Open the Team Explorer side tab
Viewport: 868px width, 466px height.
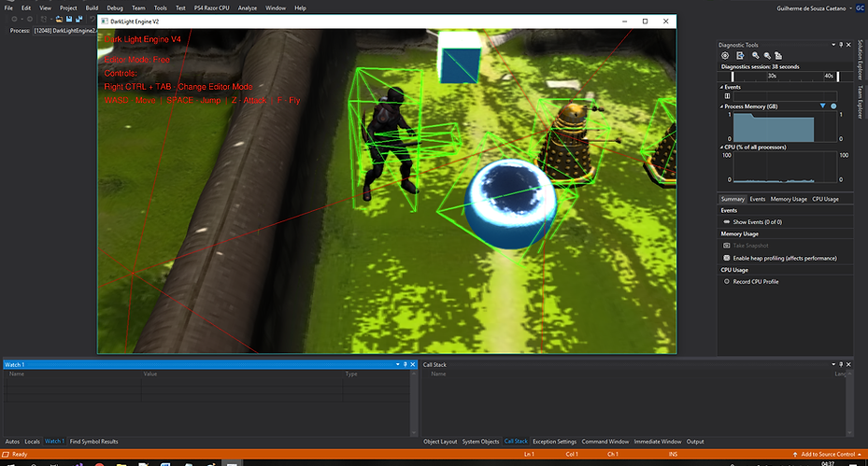coord(860,102)
